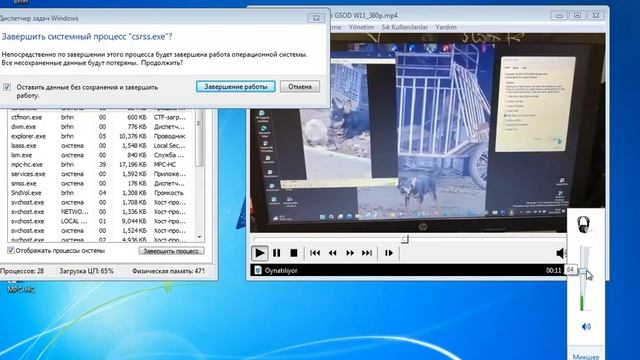This screenshot has height=360, width=640.
Task: Click the fast-forward (increase speed) button
Action: click(350, 253)
